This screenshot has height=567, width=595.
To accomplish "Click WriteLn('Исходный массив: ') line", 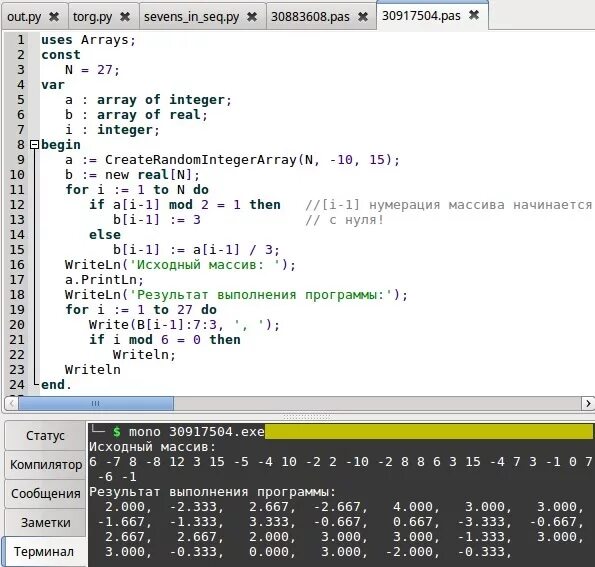I will (x=180, y=265).
